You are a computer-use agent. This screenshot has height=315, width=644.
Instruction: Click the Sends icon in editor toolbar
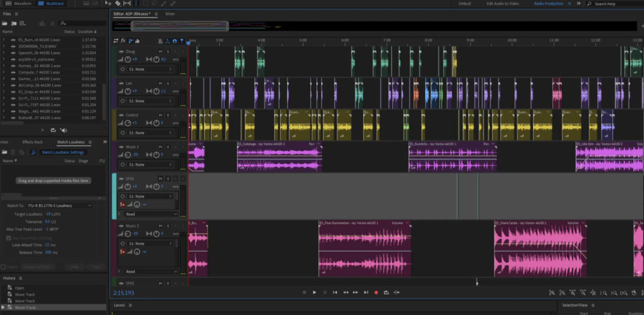point(130,41)
